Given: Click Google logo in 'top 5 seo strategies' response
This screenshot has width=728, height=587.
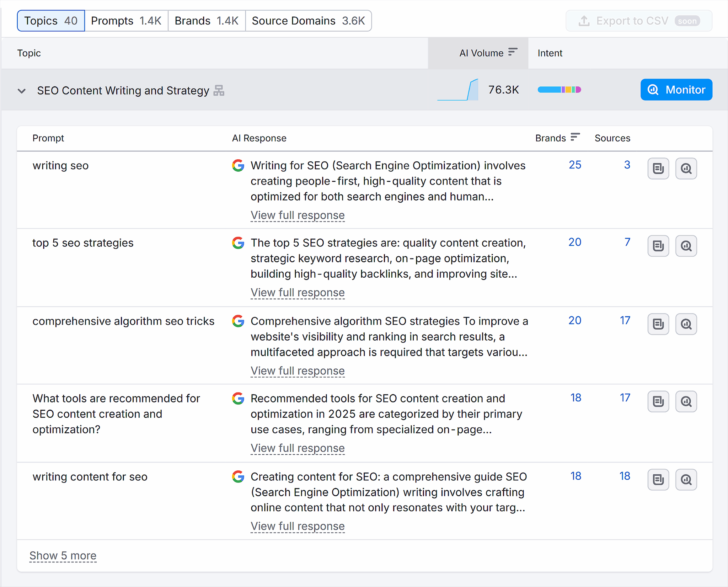Looking at the screenshot, I should click(x=238, y=243).
